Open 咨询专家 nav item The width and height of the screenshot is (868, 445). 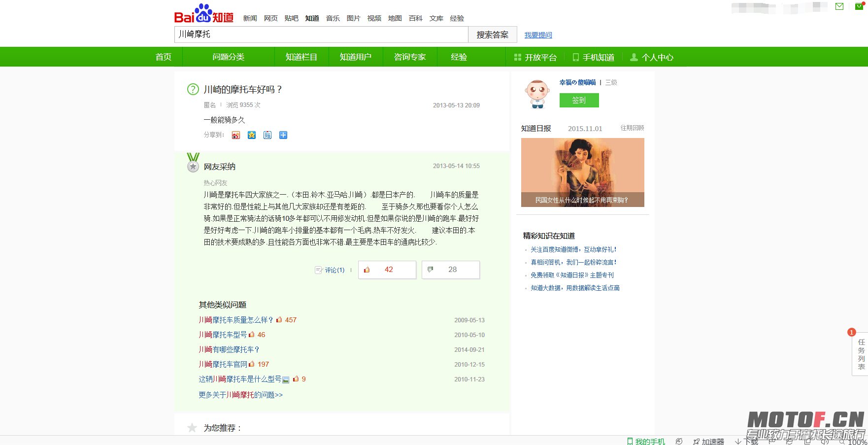click(x=410, y=57)
